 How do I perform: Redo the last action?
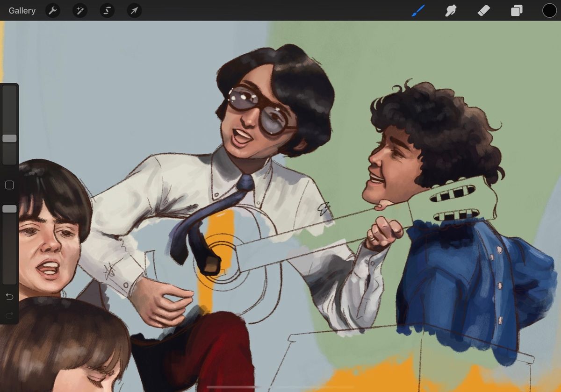(9, 315)
